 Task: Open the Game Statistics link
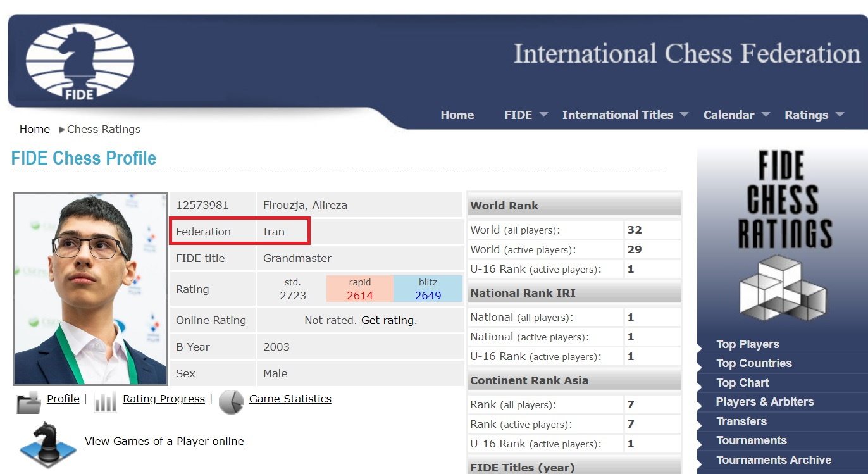(290, 399)
